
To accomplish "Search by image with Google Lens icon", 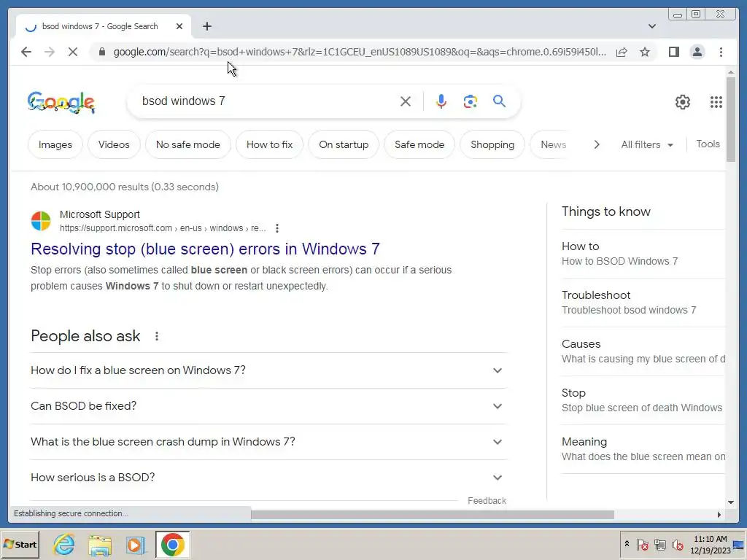I will point(471,101).
